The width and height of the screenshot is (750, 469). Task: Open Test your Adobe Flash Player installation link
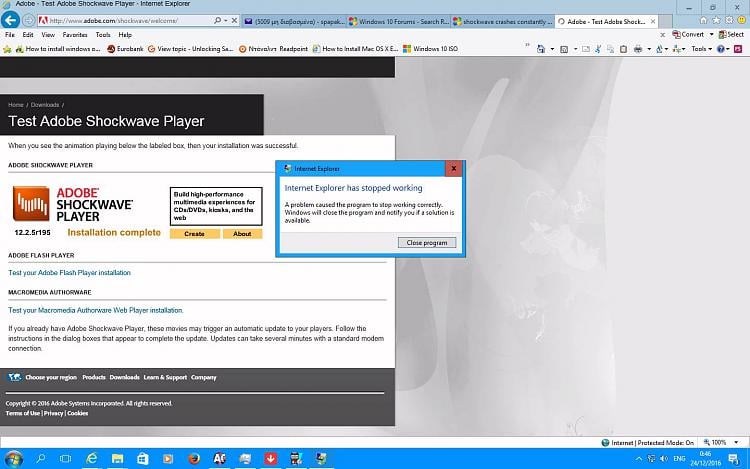tap(69, 273)
